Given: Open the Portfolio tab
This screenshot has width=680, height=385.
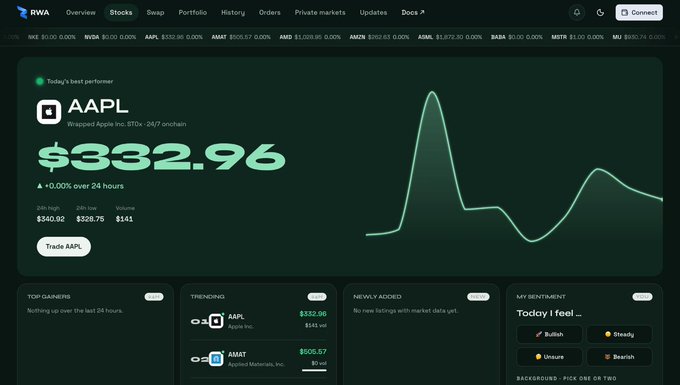Looking at the screenshot, I should (193, 13).
